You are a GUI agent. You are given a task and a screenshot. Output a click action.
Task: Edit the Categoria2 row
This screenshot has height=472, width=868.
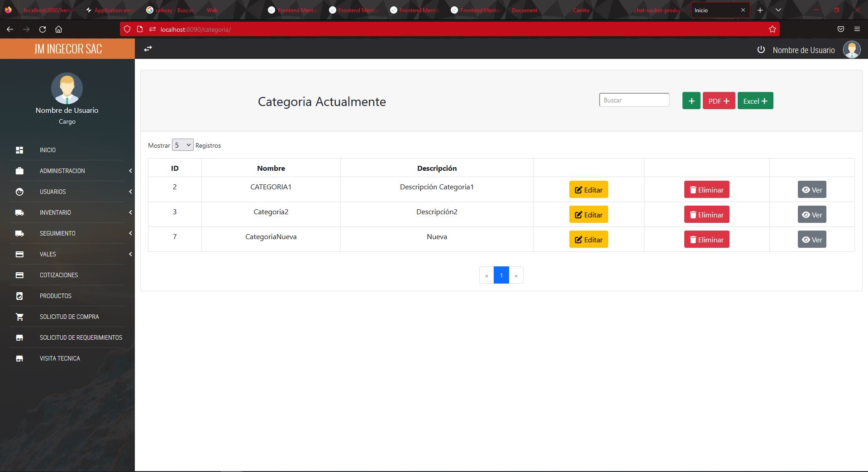pos(588,215)
